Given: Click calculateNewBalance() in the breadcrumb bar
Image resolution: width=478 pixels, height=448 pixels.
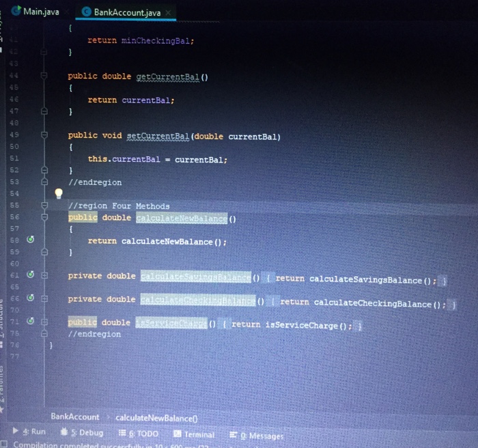Looking at the screenshot, I should pyautogui.click(x=156, y=418).
